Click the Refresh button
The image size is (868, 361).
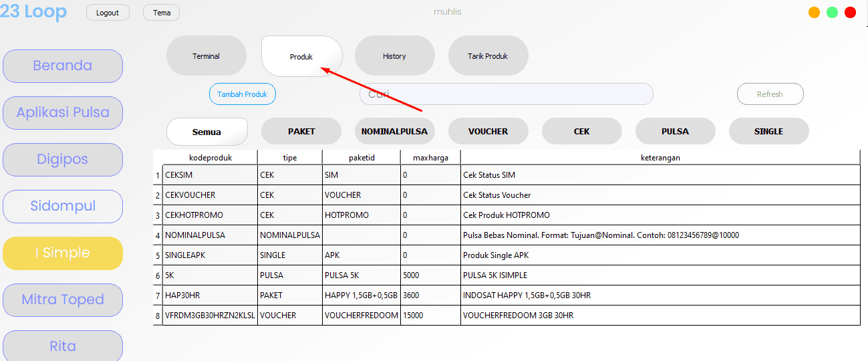770,94
